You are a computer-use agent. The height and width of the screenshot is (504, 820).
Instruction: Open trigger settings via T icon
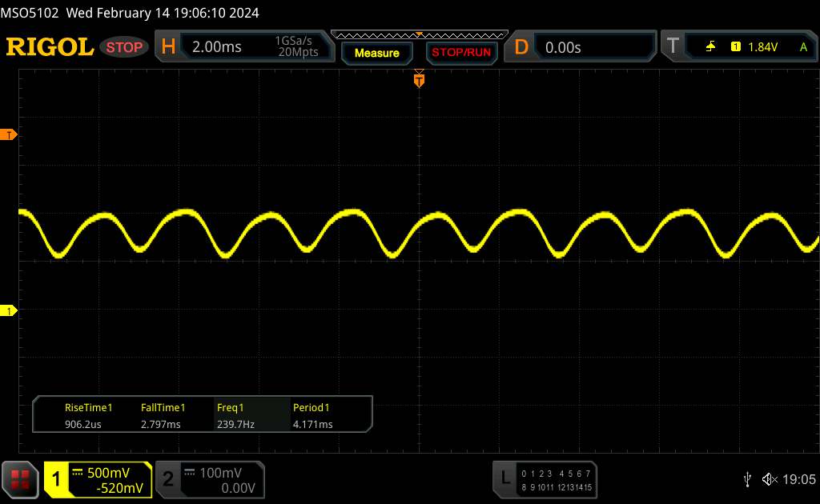tap(673, 47)
